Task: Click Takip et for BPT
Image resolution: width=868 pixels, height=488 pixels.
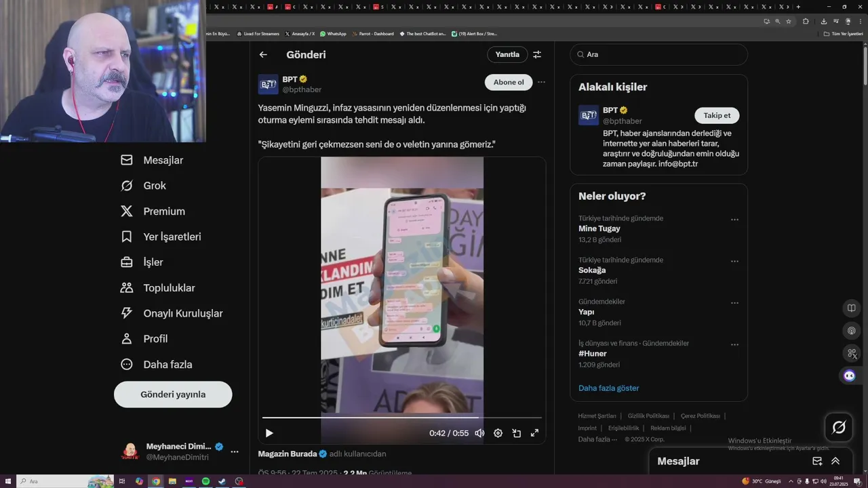Action: [x=717, y=115]
